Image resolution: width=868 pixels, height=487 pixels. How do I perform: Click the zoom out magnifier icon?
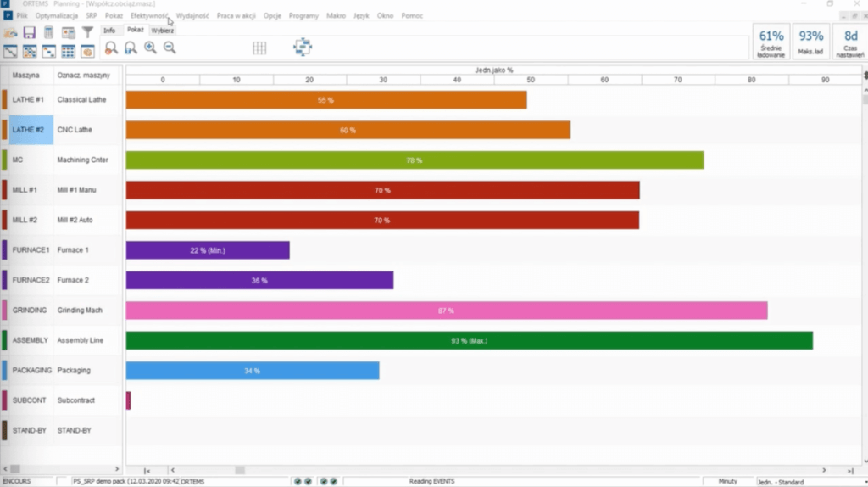click(x=170, y=48)
